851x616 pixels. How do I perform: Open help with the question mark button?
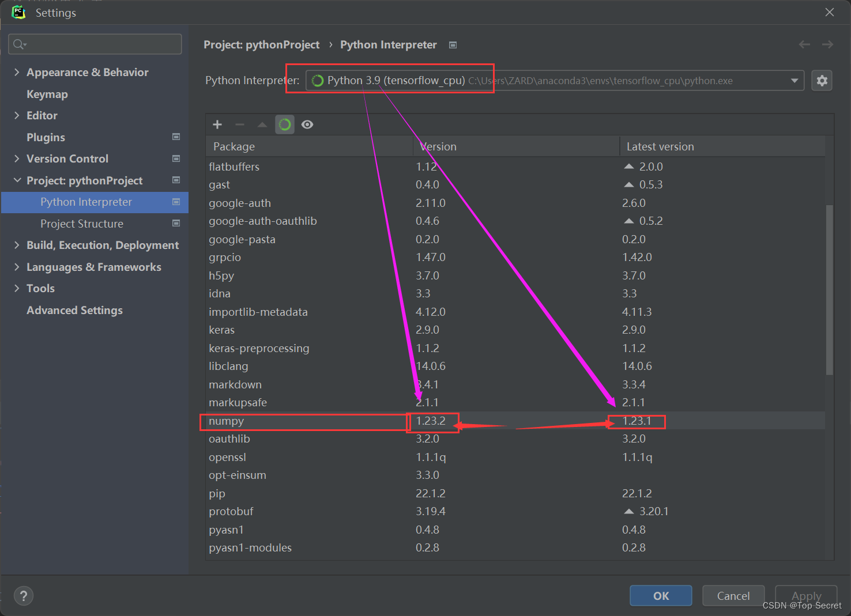[x=24, y=596]
